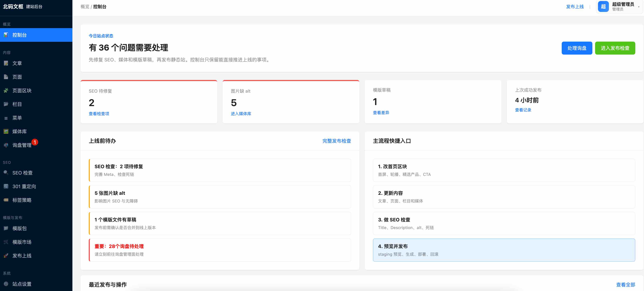Click the 有 36 个问题需要处理 heading
This screenshot has height=291, width=644.
(128, 48)
